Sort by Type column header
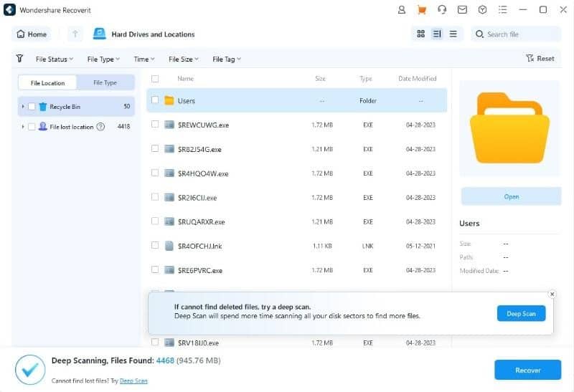The image size is (574, 392). 366,78
